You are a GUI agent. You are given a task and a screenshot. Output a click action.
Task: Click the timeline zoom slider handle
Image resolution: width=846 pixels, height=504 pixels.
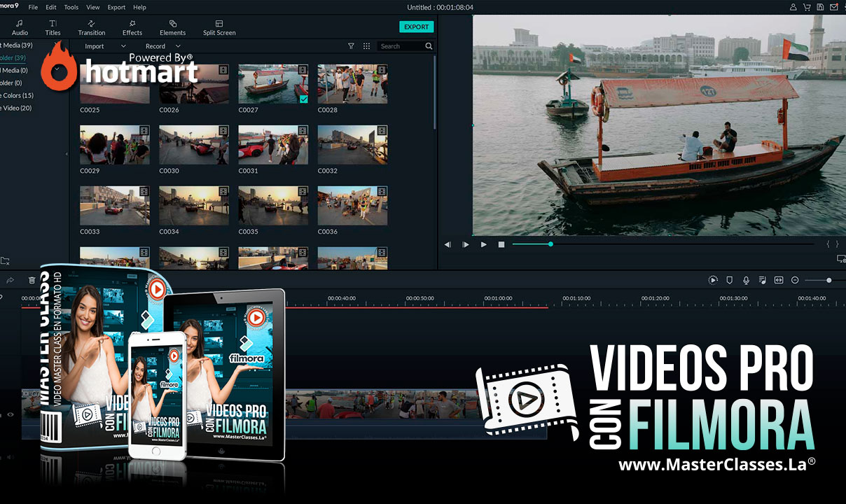click(829, 280)
